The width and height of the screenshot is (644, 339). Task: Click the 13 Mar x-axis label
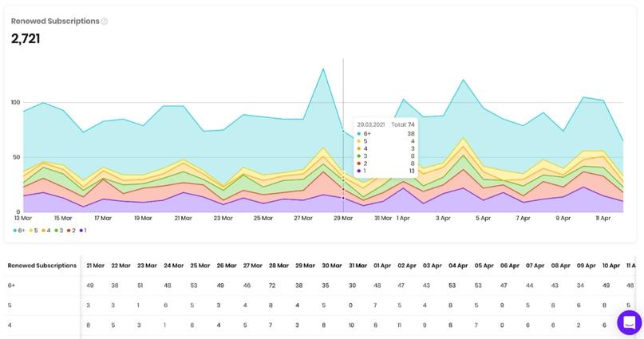(22, 218)
